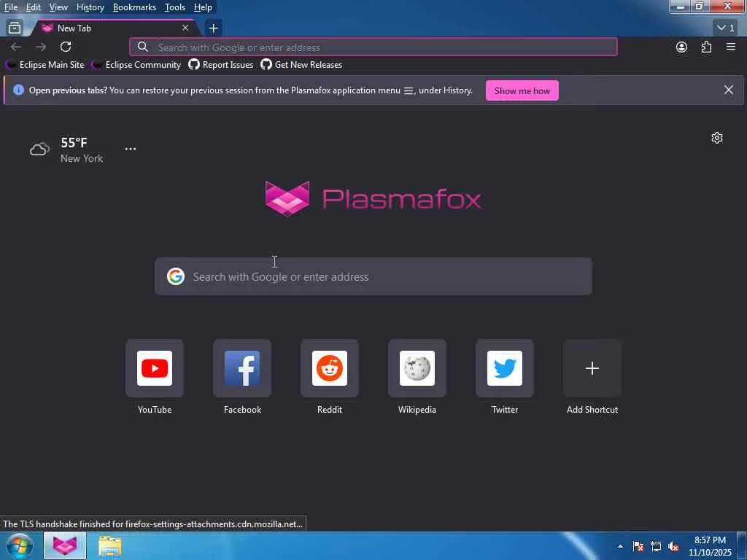The height and width of the screenshot is (560, 747).
Task: Go back one page
Action: (16, 47)
